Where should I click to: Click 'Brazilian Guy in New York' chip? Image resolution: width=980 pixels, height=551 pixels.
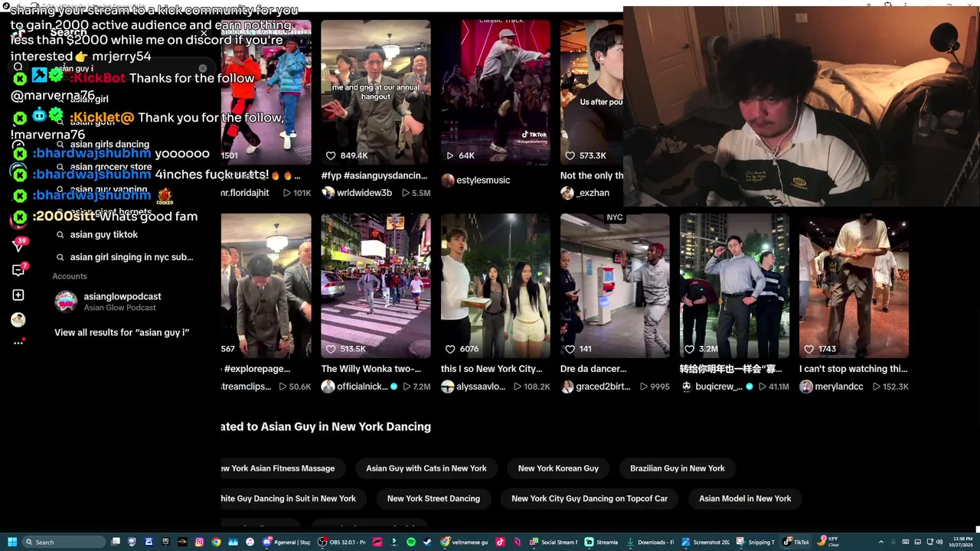pyautogui.click(x=678, y=468)
